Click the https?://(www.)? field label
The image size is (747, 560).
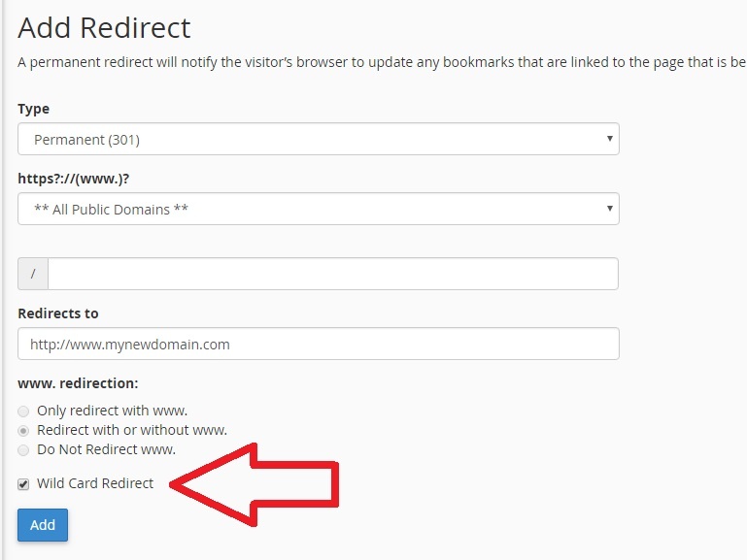[74, 179]
